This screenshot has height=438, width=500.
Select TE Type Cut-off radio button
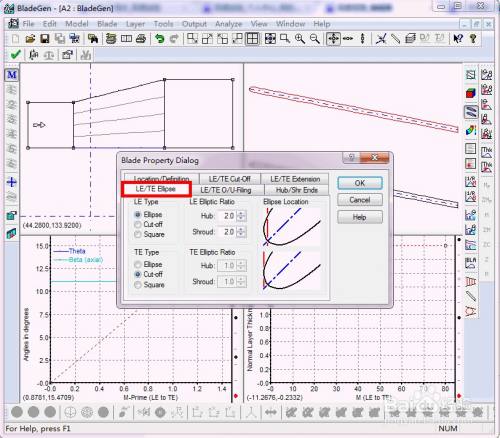pyautogui.click(x=137, y=274)
